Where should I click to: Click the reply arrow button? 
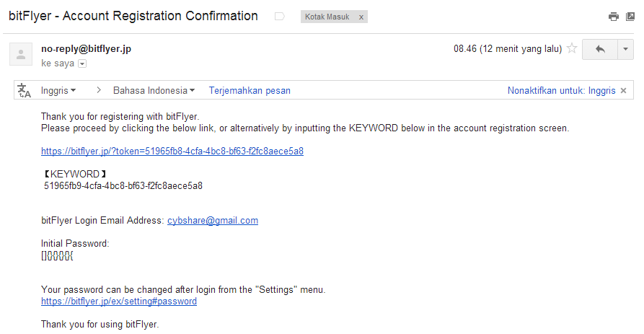tap(599, 49)
